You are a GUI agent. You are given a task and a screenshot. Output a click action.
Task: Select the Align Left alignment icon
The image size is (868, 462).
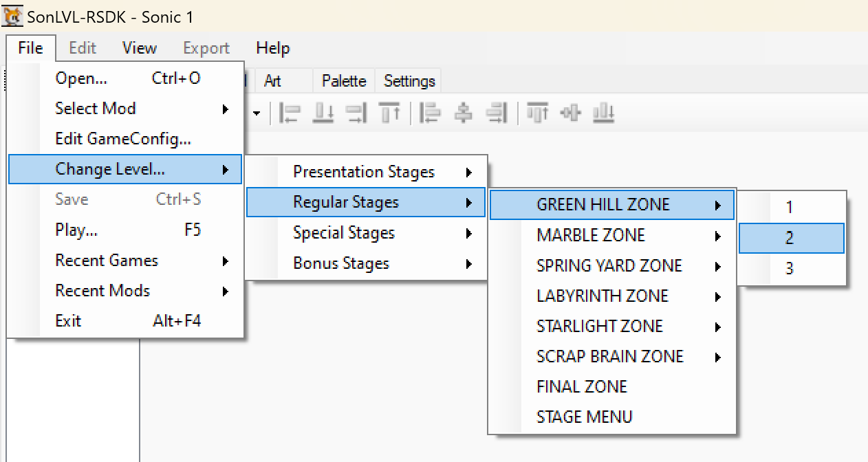coord(290,113)
